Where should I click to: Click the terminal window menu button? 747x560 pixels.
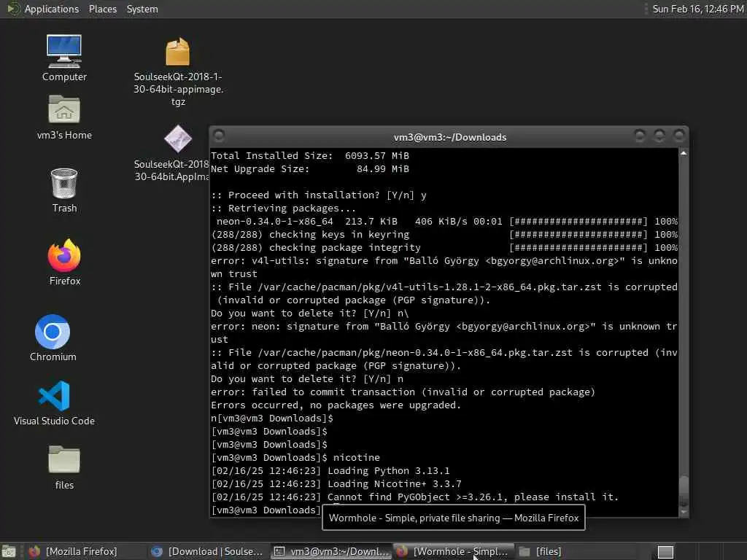tap(219, 136)
